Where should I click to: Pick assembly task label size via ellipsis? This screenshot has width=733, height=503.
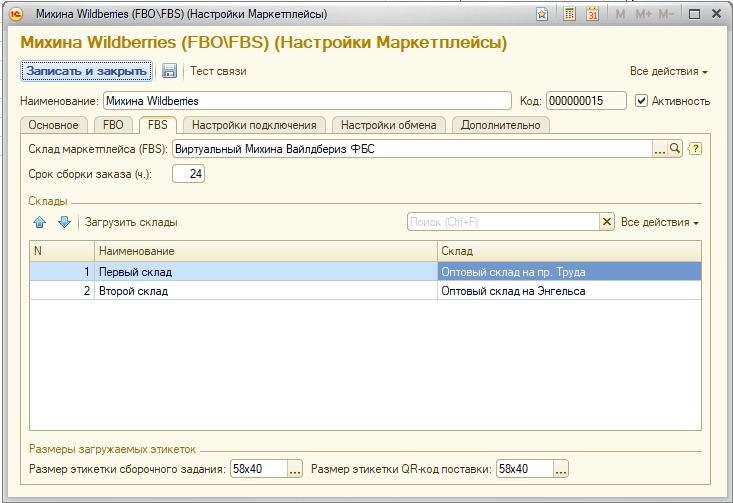[295, 468]
